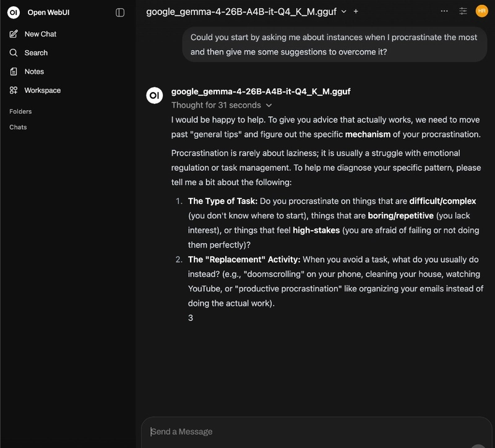Collapse the sidebar with the panel icon
Image resolution: width=495 pixels, height=448 pixels.
[x=120, y=12]
